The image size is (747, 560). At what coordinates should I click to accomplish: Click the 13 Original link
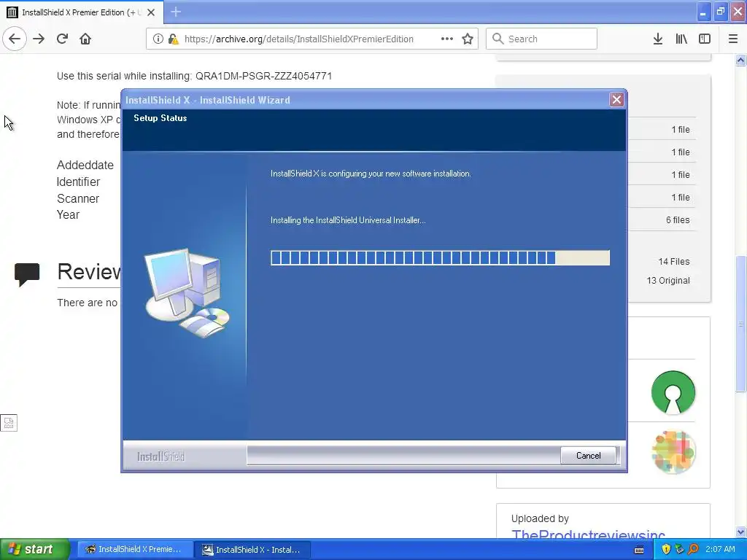(668, 281)
